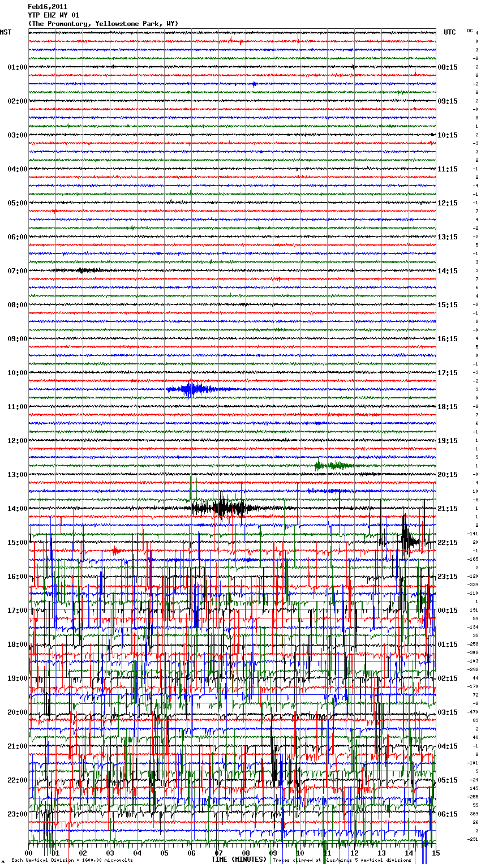
Task: Click the 14:15 UTC time label
Action: 448,271
